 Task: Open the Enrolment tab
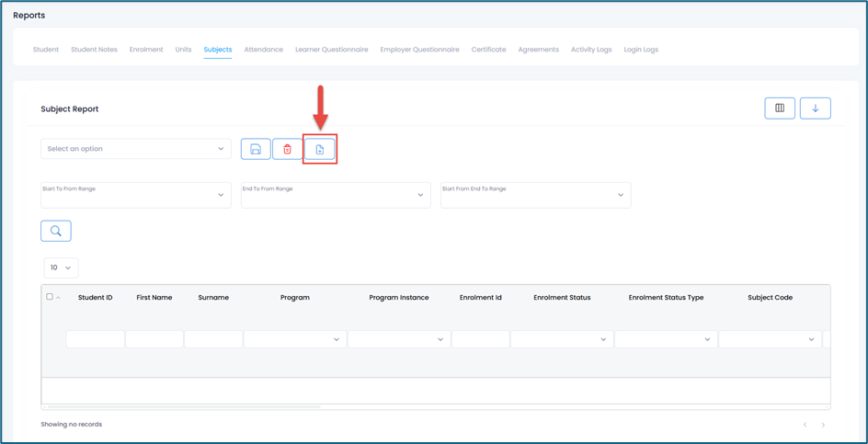click(x=146, y=50)
